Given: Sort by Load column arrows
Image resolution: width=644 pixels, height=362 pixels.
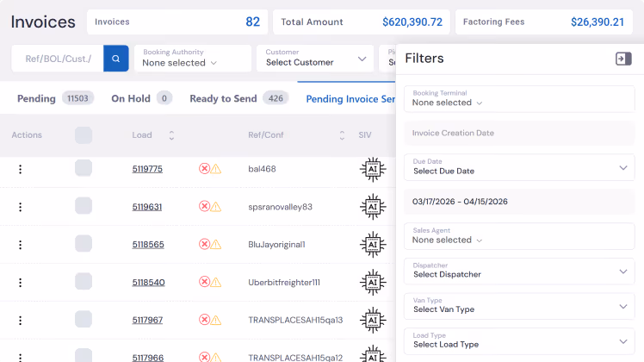Looking at the screenshot, I should pos(171,135).
